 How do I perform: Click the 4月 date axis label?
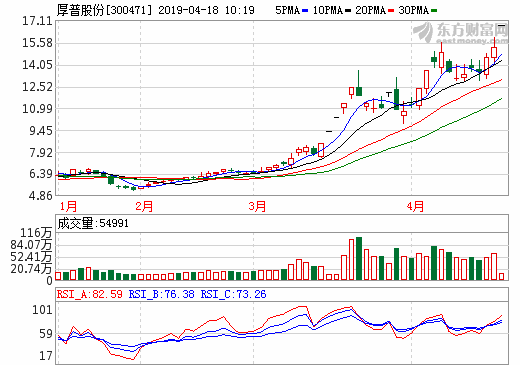[x=415, y=207]
